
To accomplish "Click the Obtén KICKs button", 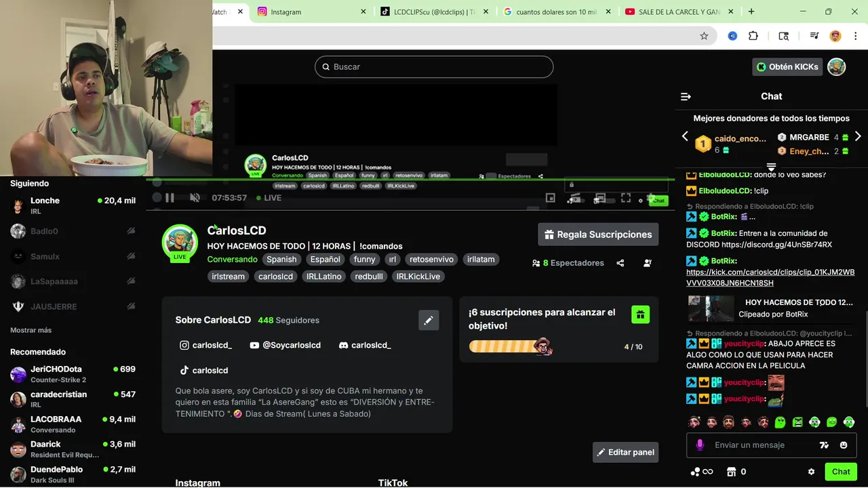I will pyautogui.click(x=787, y=66).
